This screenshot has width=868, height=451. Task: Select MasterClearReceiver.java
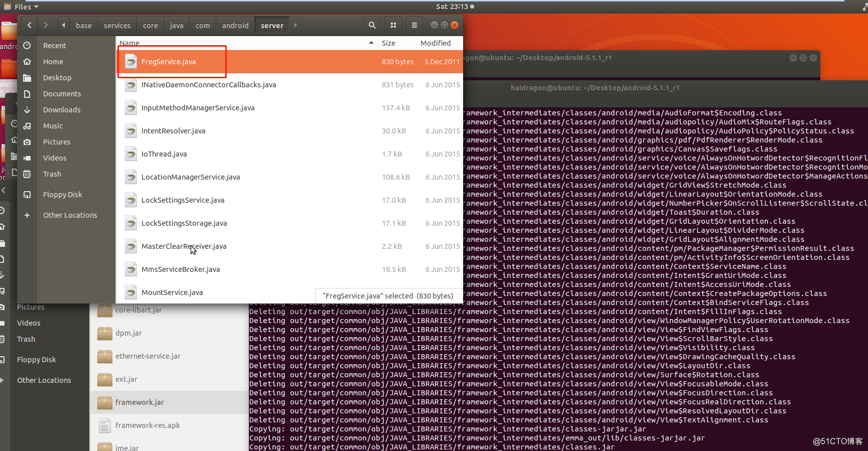coord(290,246)
